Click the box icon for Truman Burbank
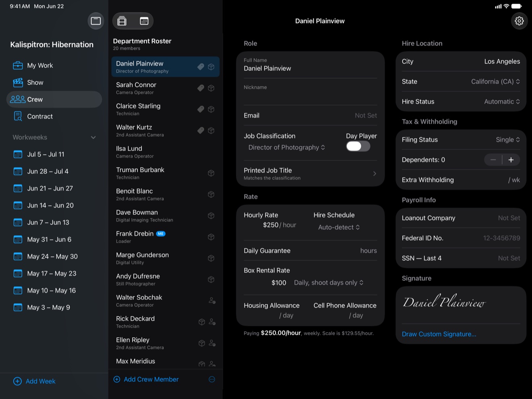Image resolution: width=532 pixels, height=399 pixels. tap(211, 173)
